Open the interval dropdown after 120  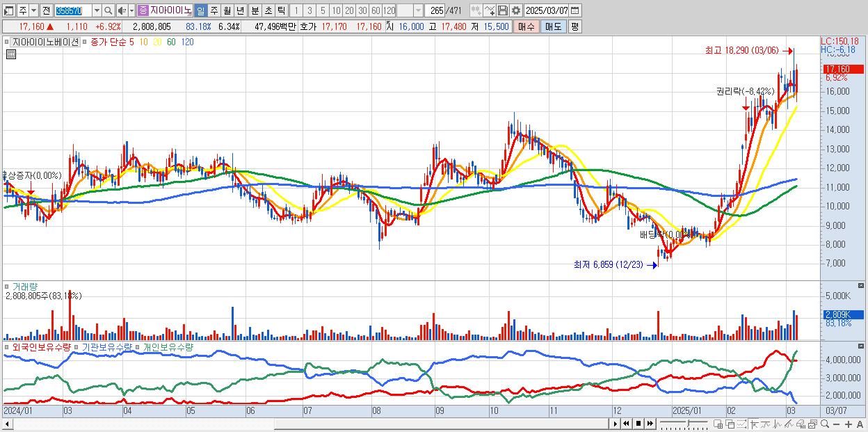click(x=418, y=10)
